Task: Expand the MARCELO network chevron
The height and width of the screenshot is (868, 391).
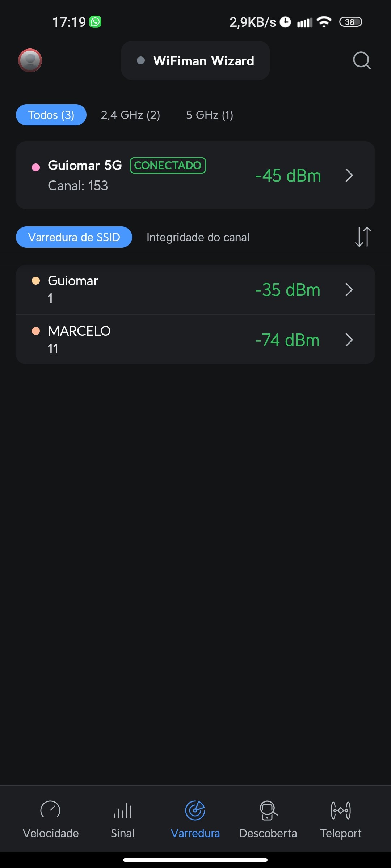Action: 349,340
